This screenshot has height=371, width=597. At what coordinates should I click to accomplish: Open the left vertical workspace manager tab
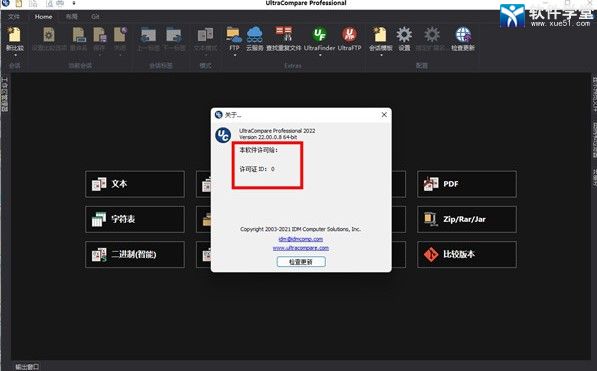(x=5, y=94)
